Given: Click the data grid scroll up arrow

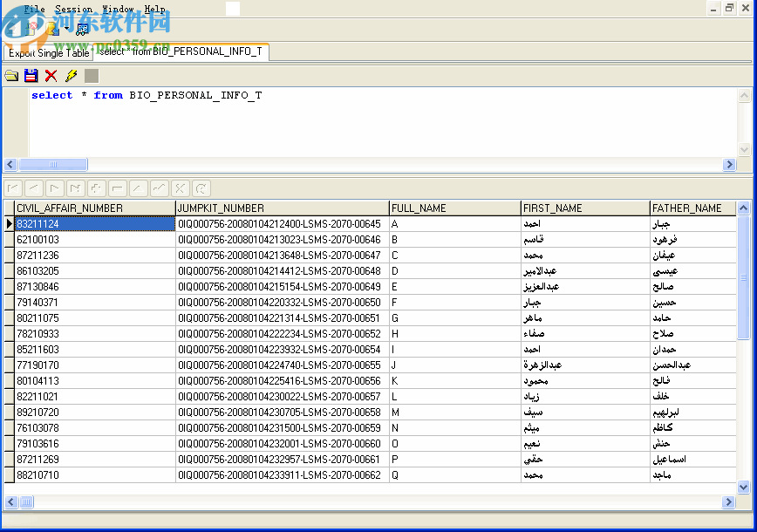Looking at the screenshot, I should pos(743,208).
